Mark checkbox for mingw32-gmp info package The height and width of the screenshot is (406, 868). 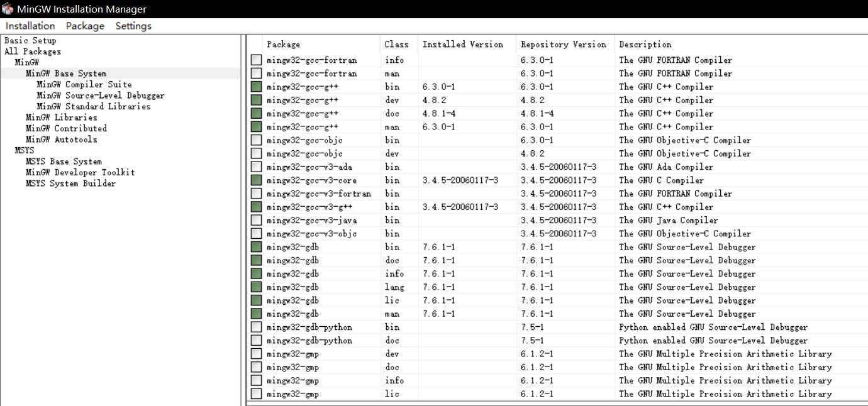coord(256,381)
